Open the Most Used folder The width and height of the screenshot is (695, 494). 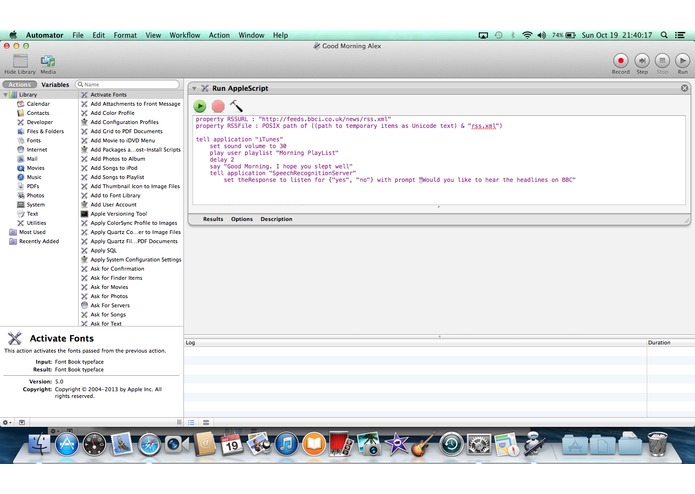[32, 232]
